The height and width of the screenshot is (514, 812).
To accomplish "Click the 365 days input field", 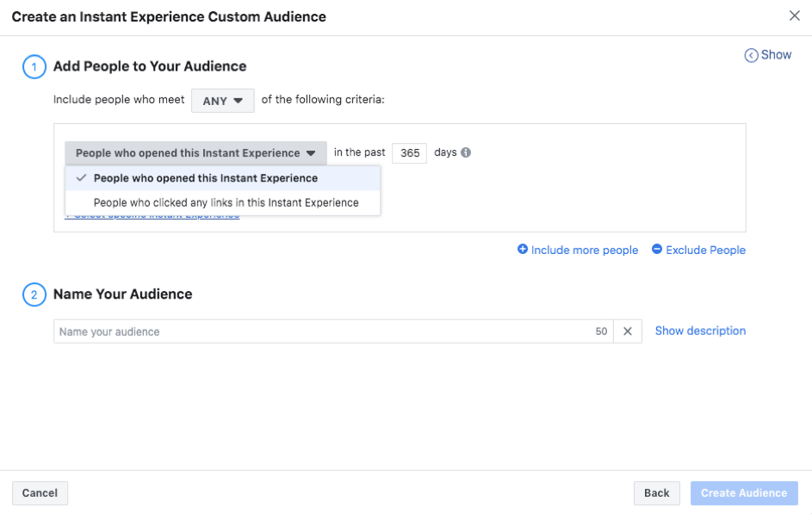I will pyautogui.click(x=410, y=153).
